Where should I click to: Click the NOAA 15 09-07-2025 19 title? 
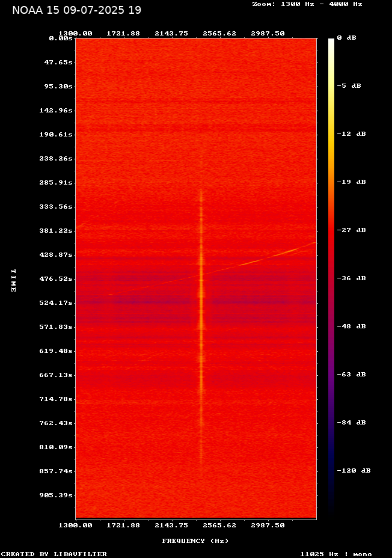coord(77,10)
